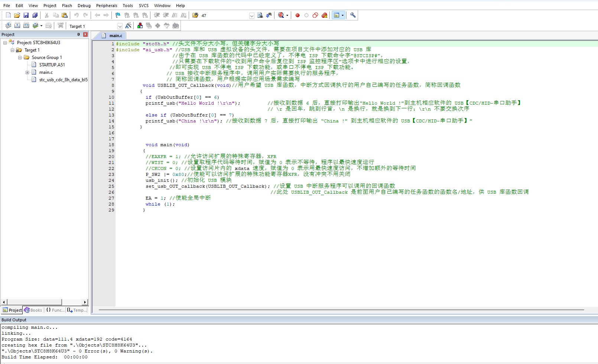Image resolution: width=598 pixels, height=364 pixels.
Task: Open the File menu
Action: (x=7, y=6)
